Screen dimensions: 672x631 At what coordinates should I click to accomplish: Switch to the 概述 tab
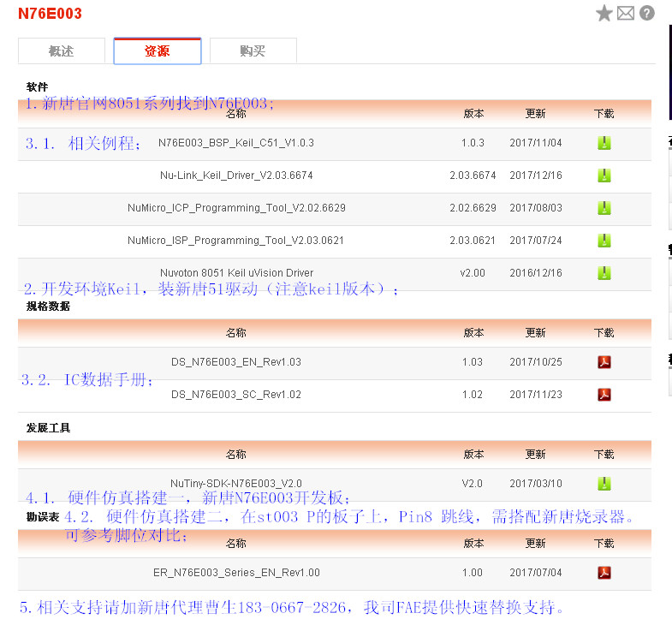[62, 51]
